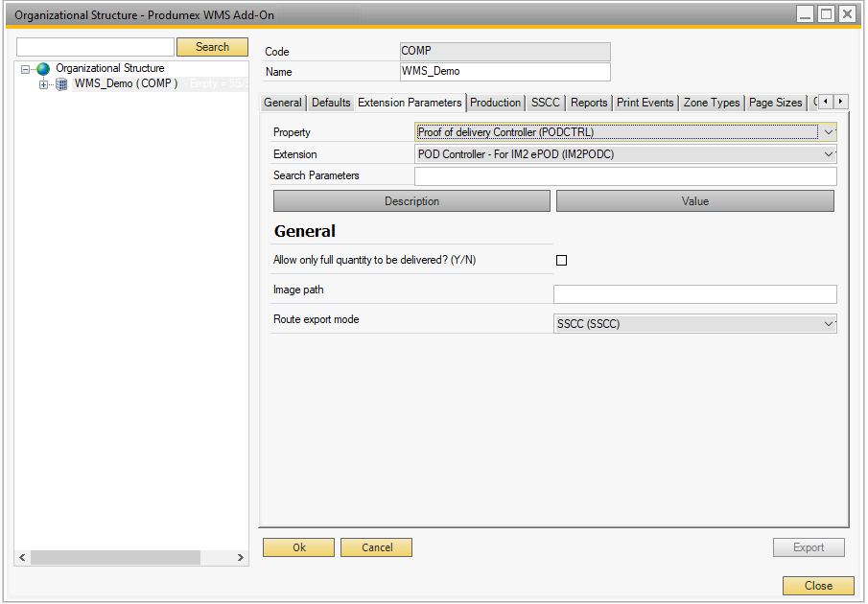
Task: Click the Ok button
Action: click(x=298, y=546)
